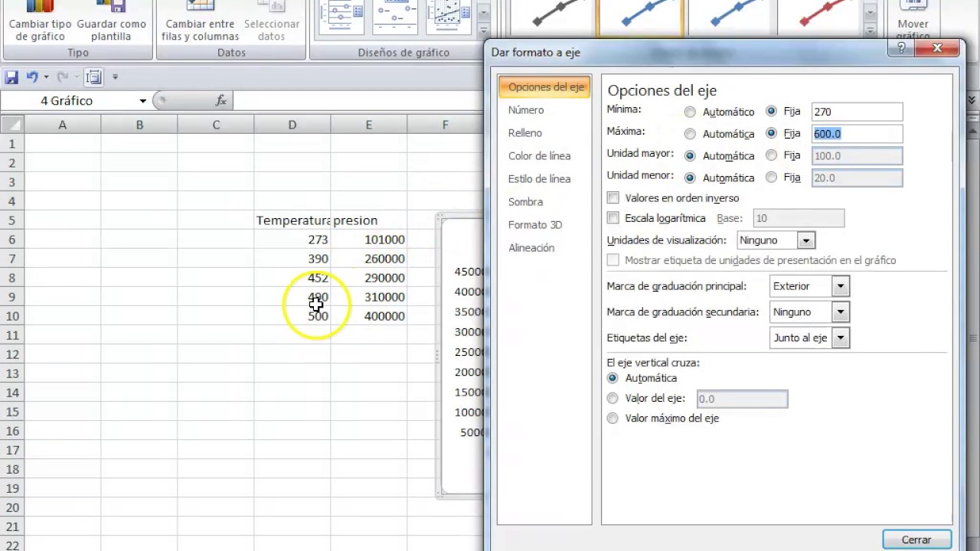Click the fx insert function icon
Viewport: 980px width, 551px height.
220,100
